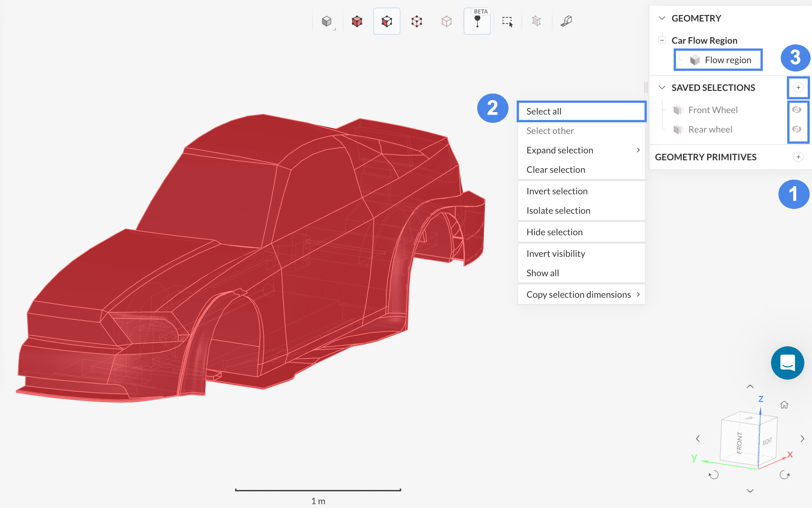This screenshot has width=812, height=508.
Task: Open the measure tape tool
Action: point(566,21)
